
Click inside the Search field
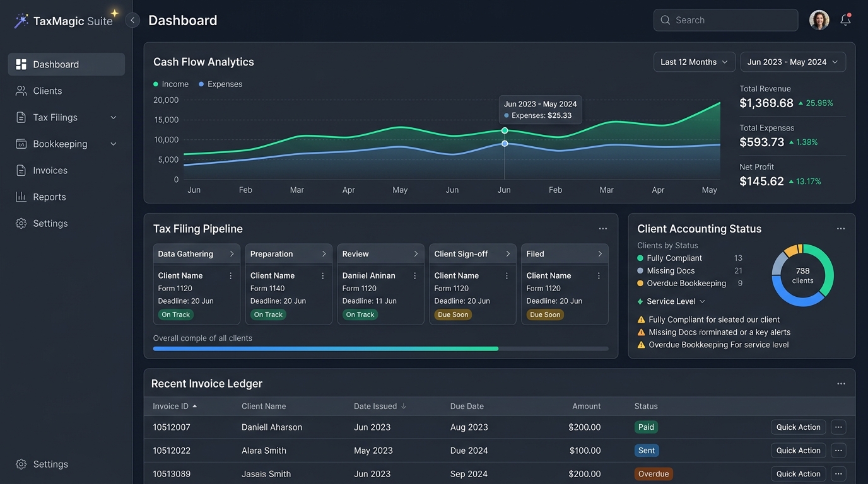pyautogui.click(x=725, y=20)
